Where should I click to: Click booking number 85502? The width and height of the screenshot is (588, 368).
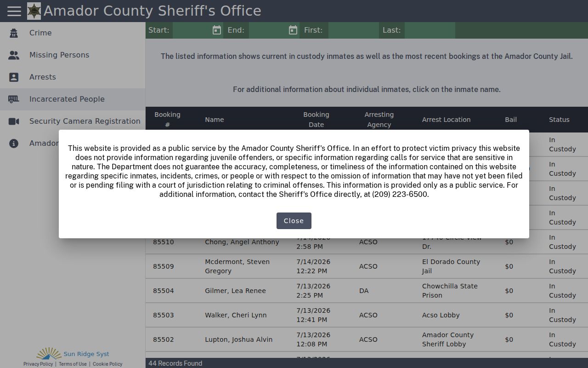point(164,339)
